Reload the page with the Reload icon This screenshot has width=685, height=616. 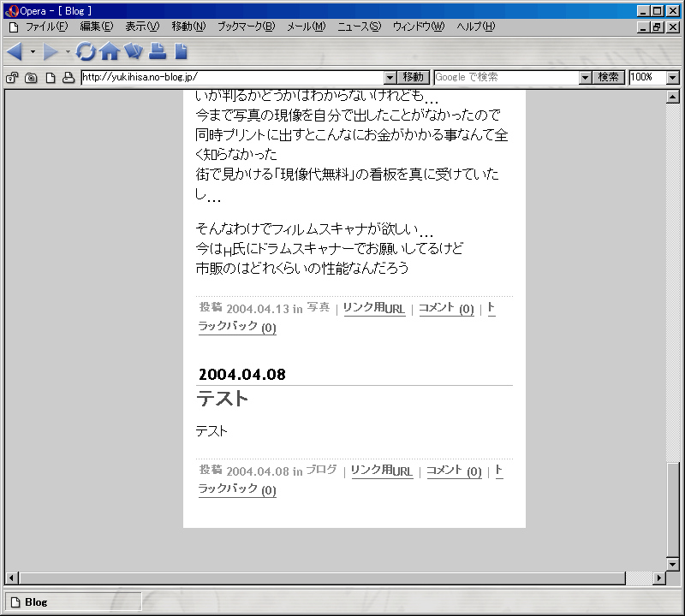pyautogui.click(x=86, y=51)
